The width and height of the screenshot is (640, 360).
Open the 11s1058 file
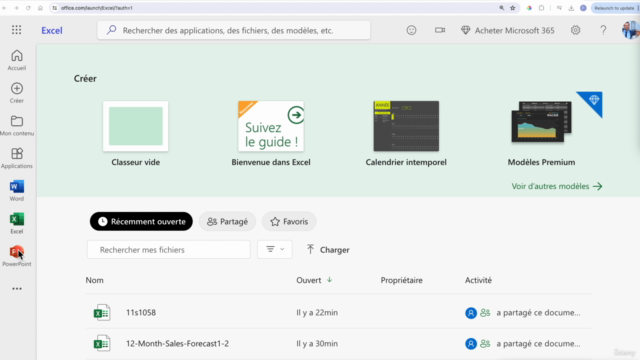tap(141, 312)
